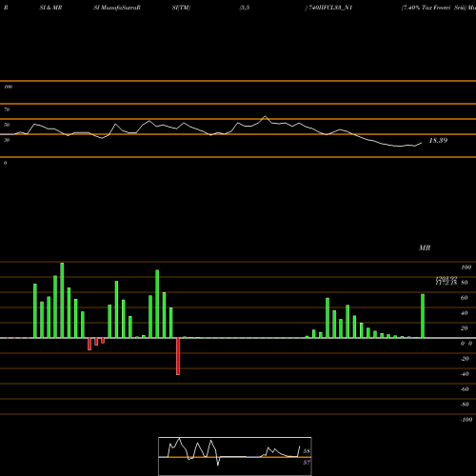Click the RSI axis label '50'
The width and height of the screenshot is (476, 476).
[7, 125]
